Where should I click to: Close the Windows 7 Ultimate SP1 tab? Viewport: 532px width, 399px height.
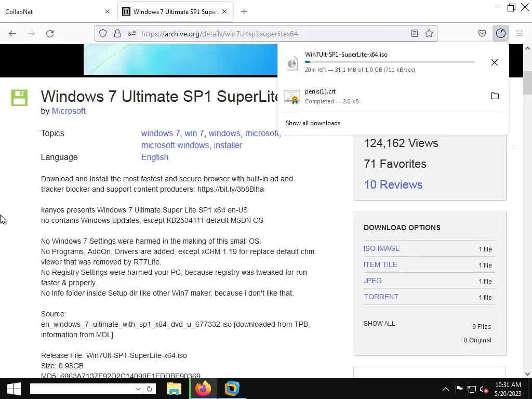[224, 11]
